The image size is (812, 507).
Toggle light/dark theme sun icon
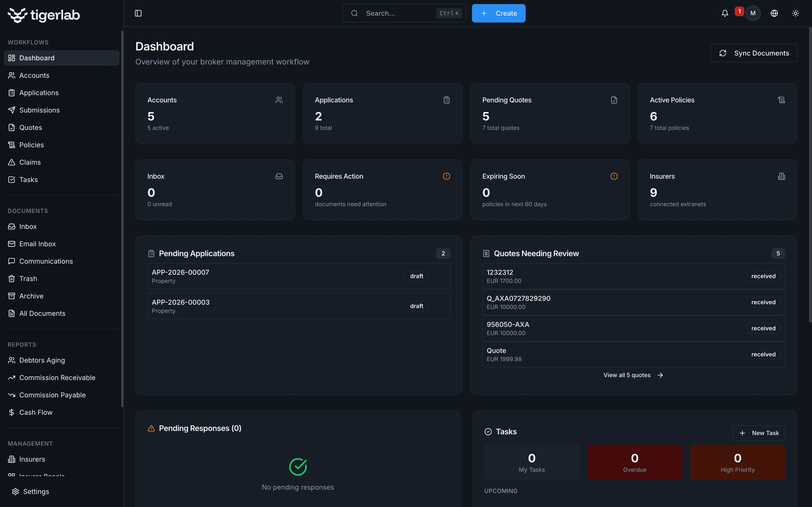795,14
